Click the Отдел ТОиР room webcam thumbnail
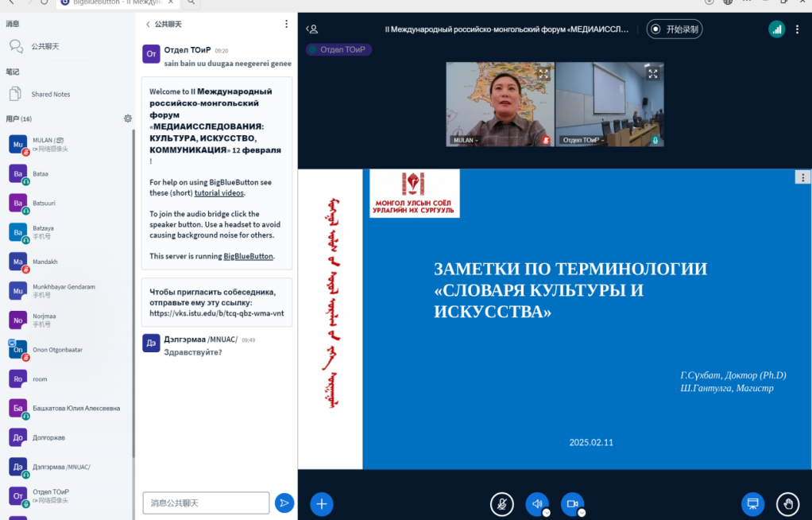Viewport: 812px width, 520px height. pos(609,104)
